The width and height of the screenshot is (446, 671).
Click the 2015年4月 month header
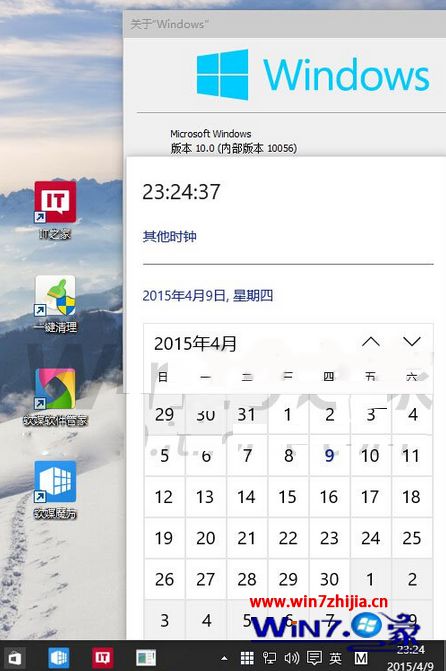(x=195, y=344)
